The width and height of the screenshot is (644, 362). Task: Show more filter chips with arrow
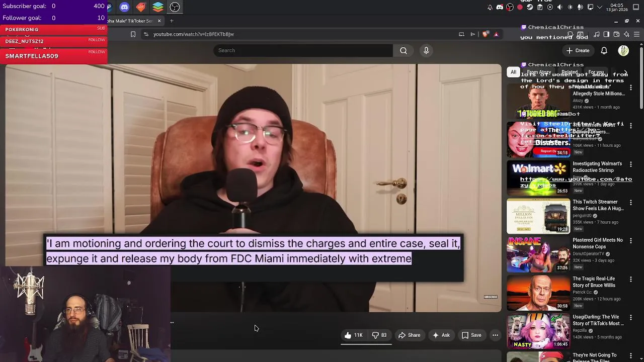tap(625, 72)
